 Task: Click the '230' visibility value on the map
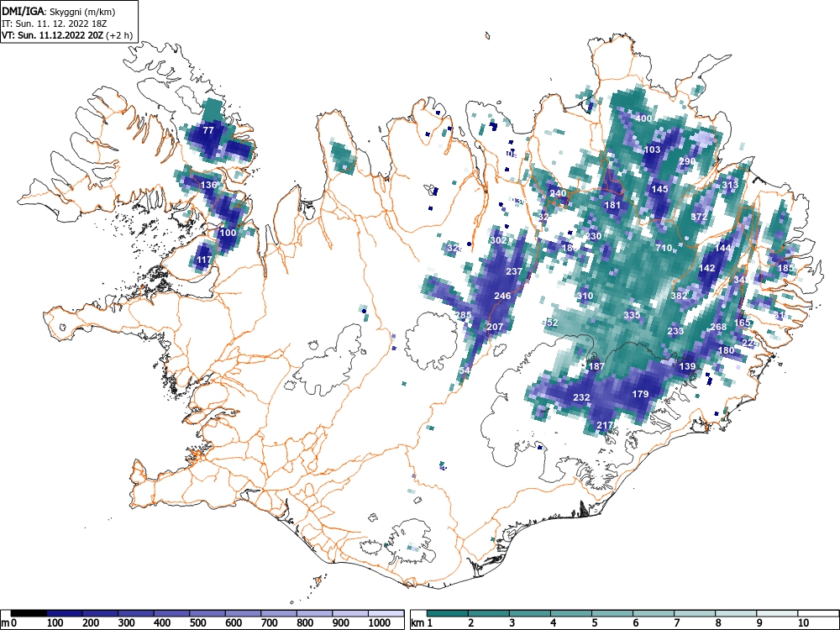click(x=593, y=236)
